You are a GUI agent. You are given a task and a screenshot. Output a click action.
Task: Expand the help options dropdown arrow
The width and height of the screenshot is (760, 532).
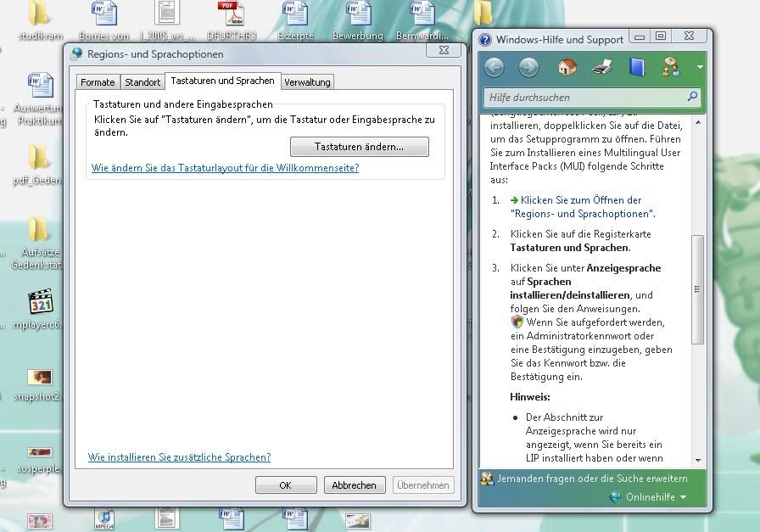(700, 67)
